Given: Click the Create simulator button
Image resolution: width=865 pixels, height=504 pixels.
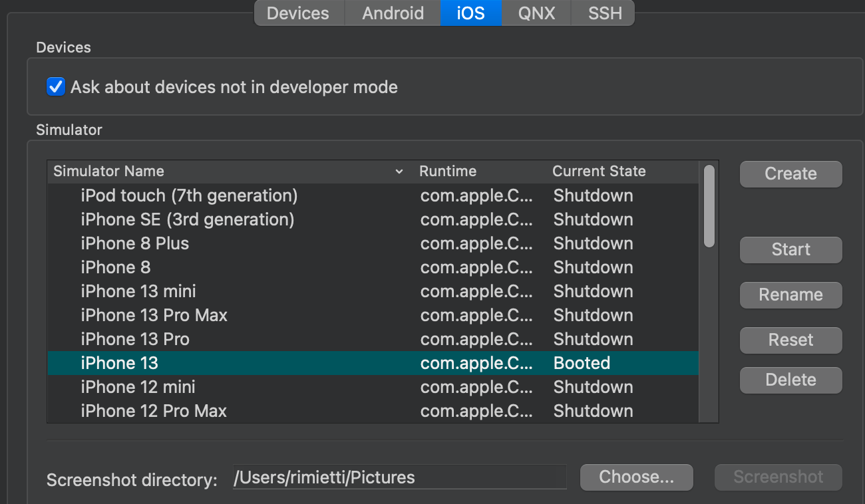Looking at the screenshot, I should [x=790, y=174].
